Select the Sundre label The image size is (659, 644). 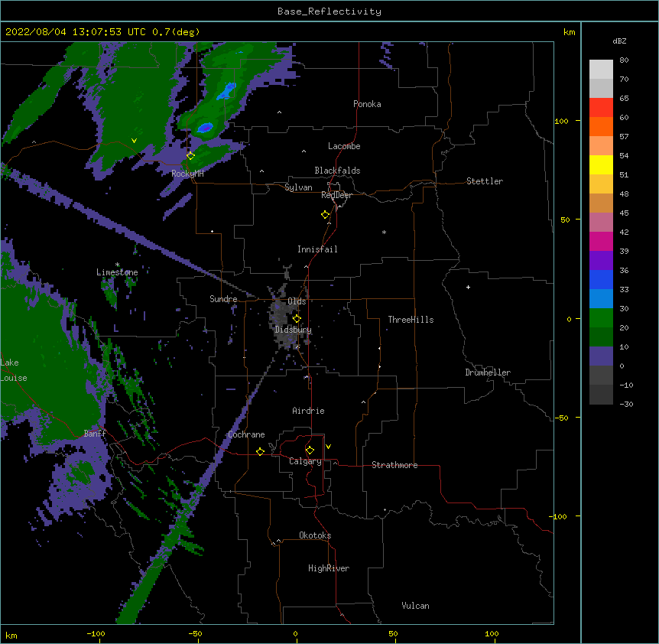coord(223,299)
